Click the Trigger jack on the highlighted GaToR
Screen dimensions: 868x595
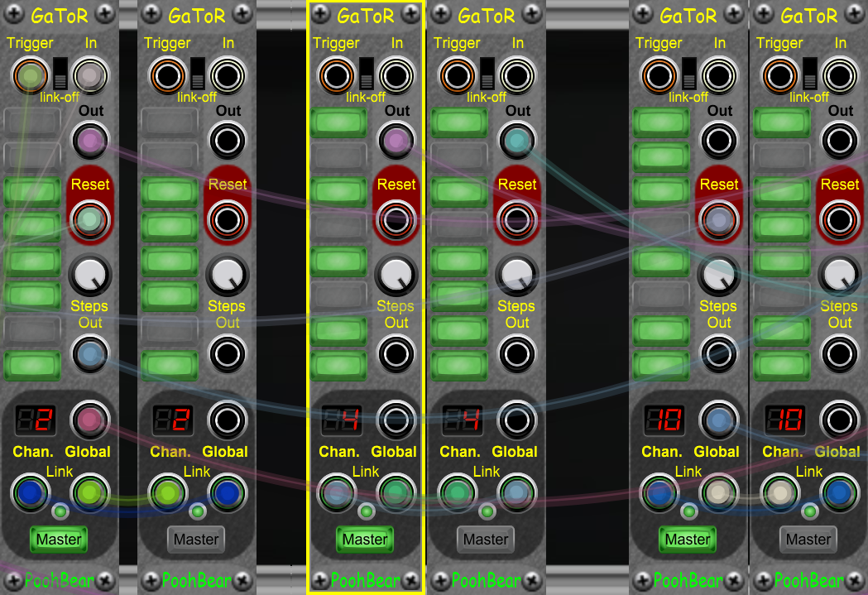point(336,75)
